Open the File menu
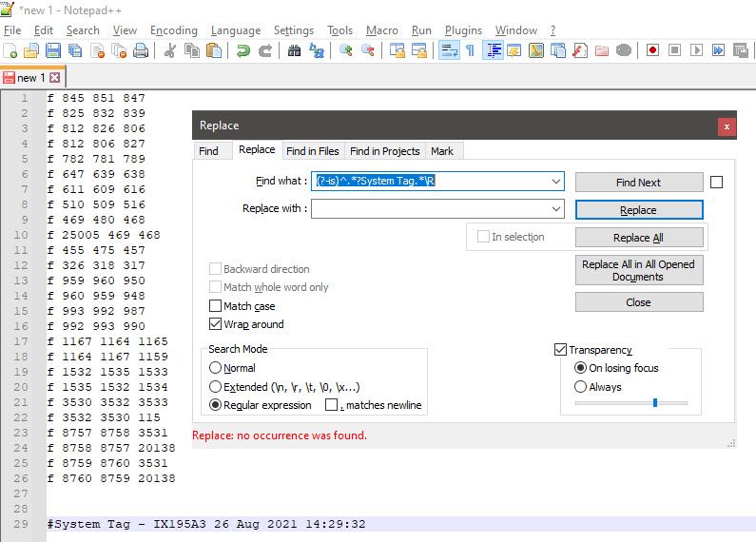 [x=12, y=30]
